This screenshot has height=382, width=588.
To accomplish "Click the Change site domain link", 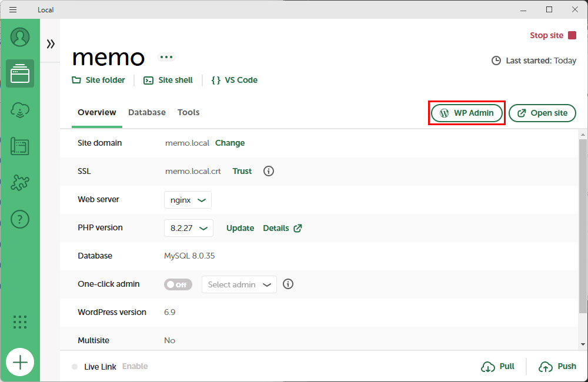I will tap(230, 143).
